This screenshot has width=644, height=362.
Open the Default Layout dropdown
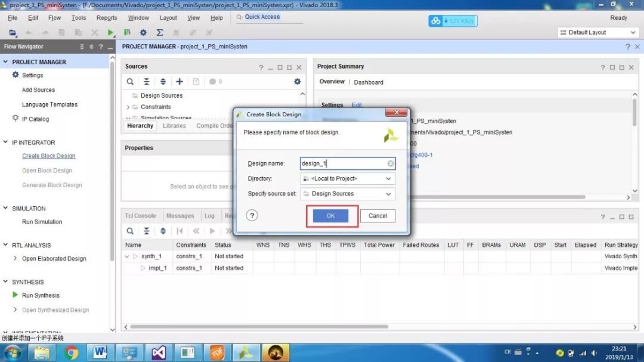click(599, 32)
